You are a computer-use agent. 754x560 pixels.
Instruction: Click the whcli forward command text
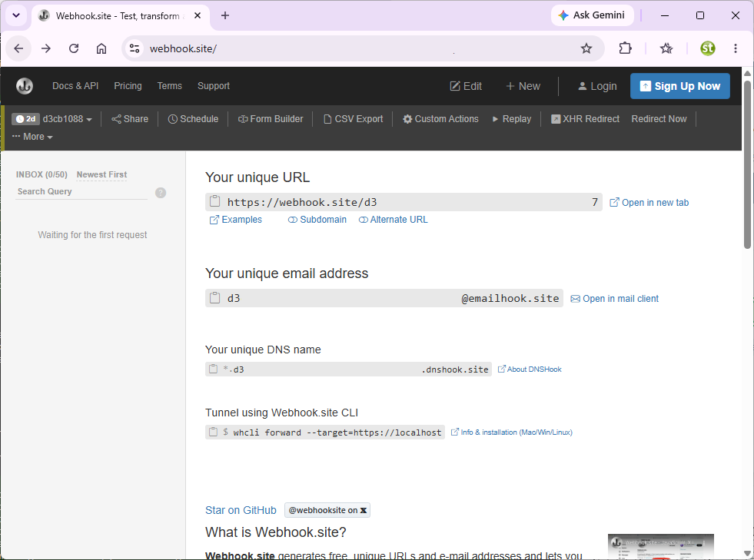point(337,432)
